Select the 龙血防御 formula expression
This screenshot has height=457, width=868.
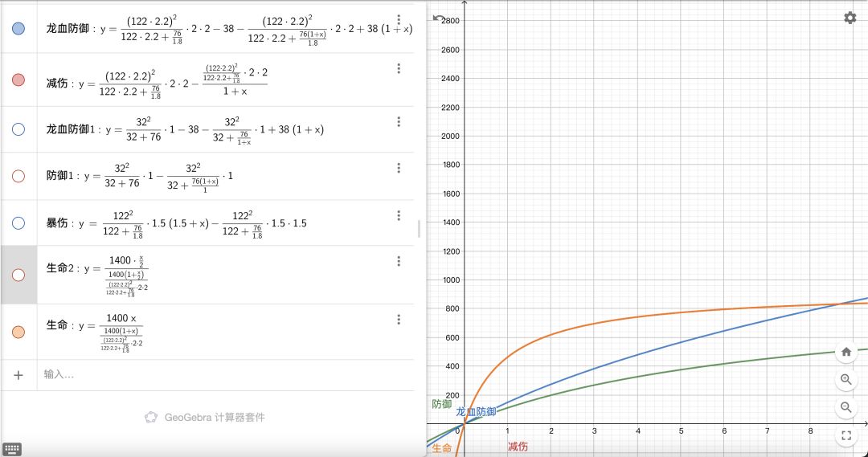click(x=229, y=29)
